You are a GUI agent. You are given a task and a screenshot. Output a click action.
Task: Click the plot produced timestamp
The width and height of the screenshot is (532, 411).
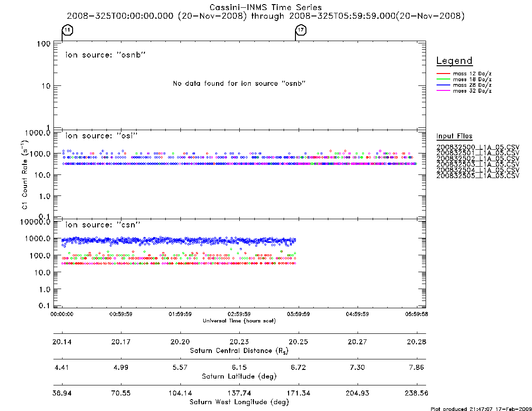point(481,409)
